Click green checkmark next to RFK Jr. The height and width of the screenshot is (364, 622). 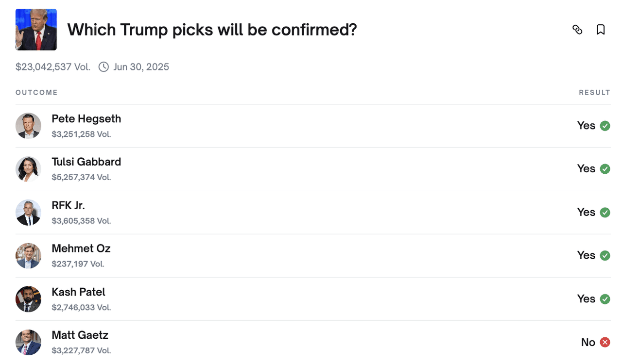click(605, 213)
